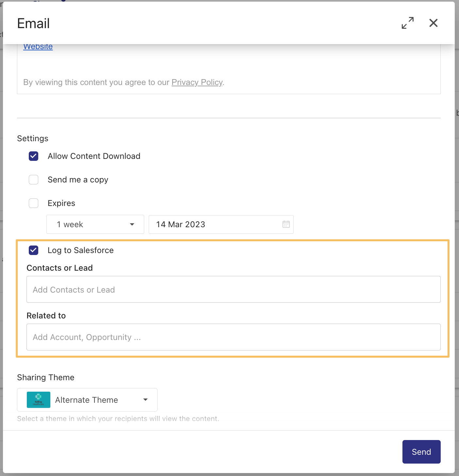This screenshot has width=459, height=476.
Task: Select the 14 Mar 2023 date field
Action: [212, 224]
